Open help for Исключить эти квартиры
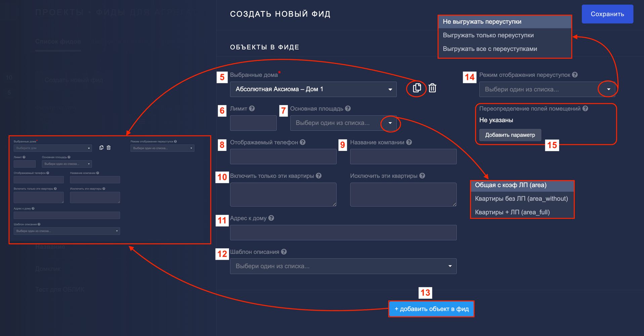 (x=422, y=176)
